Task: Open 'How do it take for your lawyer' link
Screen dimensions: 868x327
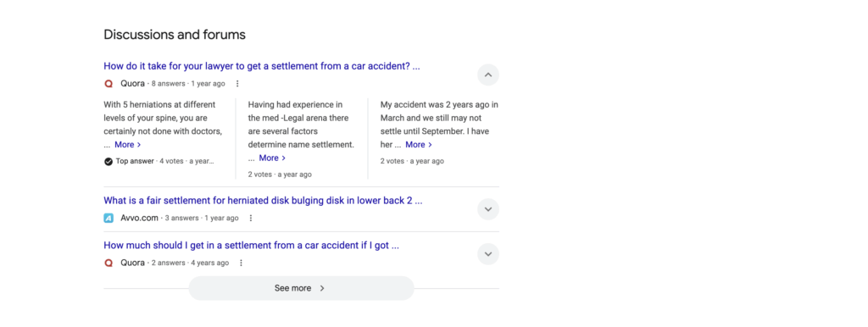Action: (262, 66)
